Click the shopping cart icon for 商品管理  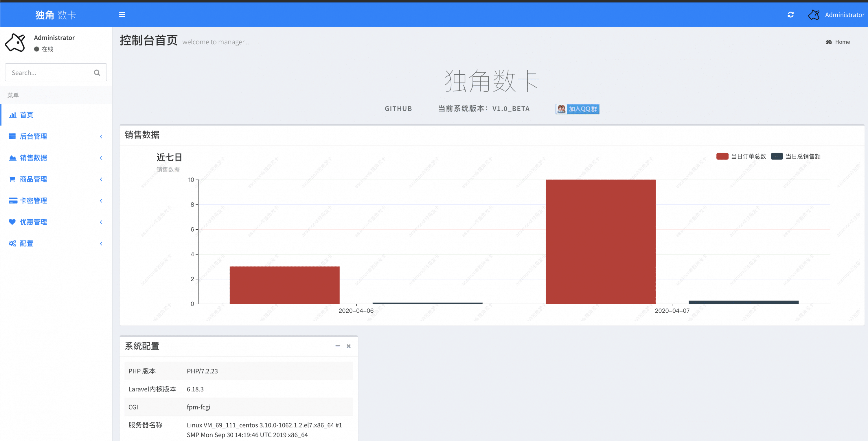tap(12, 179)
